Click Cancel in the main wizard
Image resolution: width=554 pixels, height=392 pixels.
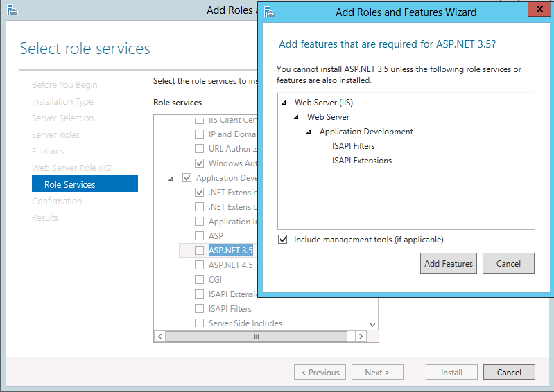[509, 372]
